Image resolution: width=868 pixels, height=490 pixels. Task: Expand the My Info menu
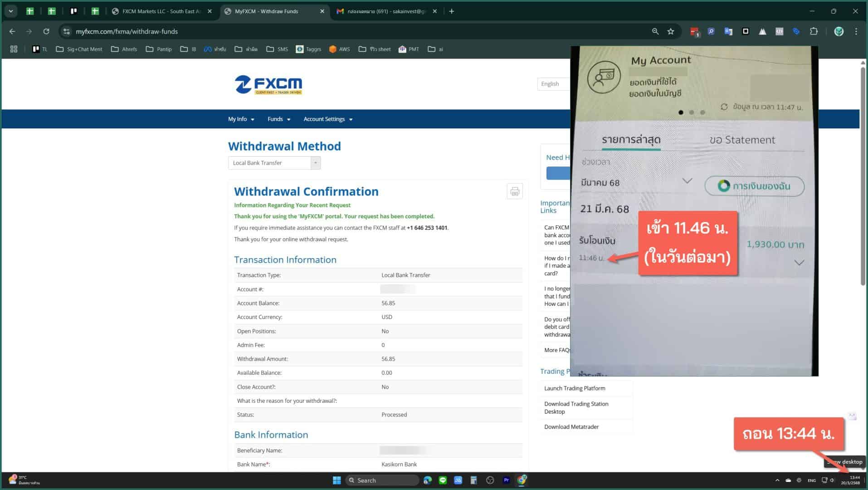[241, 119]
